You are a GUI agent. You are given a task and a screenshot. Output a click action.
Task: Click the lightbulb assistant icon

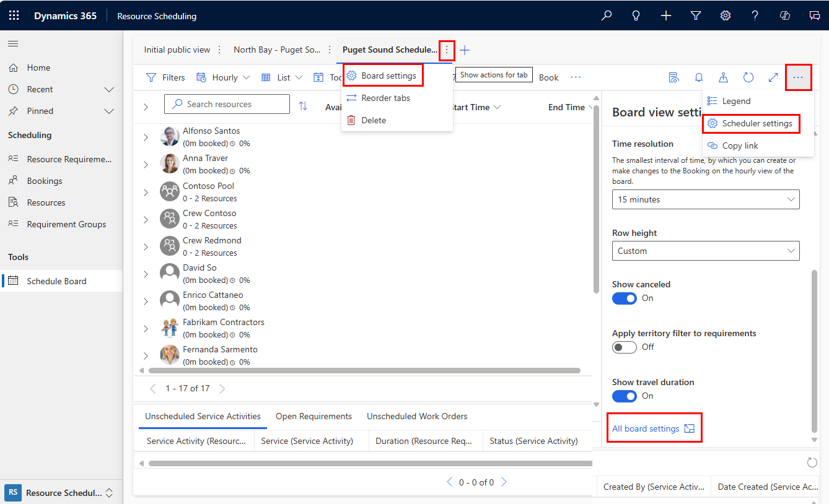tap(636, 15)
